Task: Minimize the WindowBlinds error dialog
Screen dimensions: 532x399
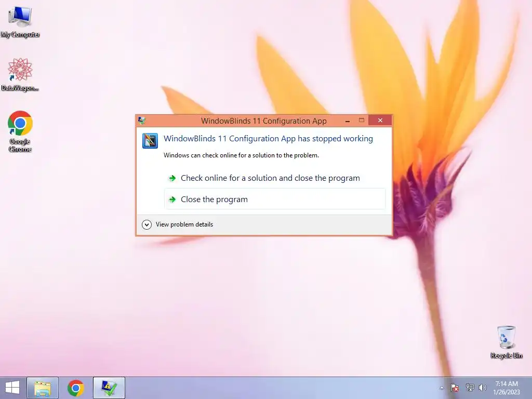Action: coord(348,121)
